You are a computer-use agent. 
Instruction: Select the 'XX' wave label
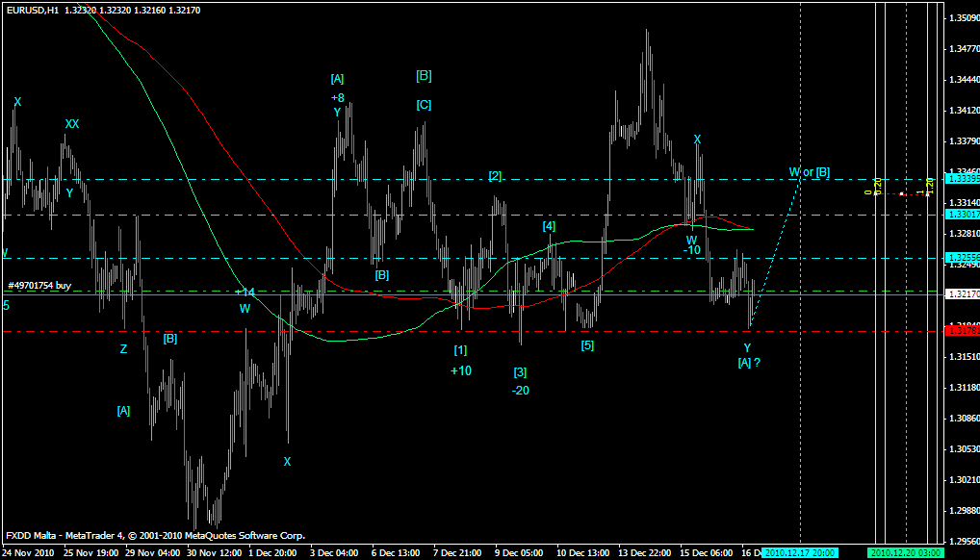point(72,123)
